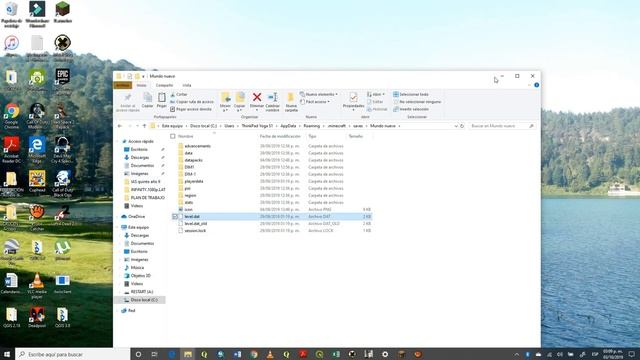Click the Cambiar nombre icon
This screenshot has height=360, width=640.
(x=272, y=97)
